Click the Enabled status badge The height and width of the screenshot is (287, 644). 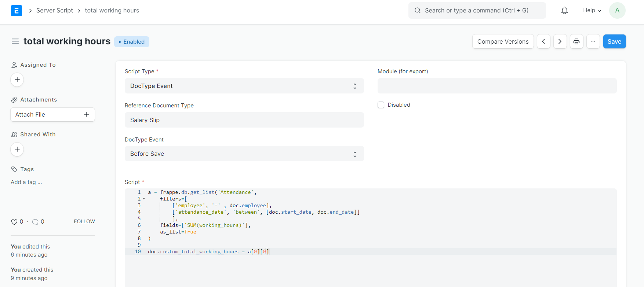tap(132, 42)
